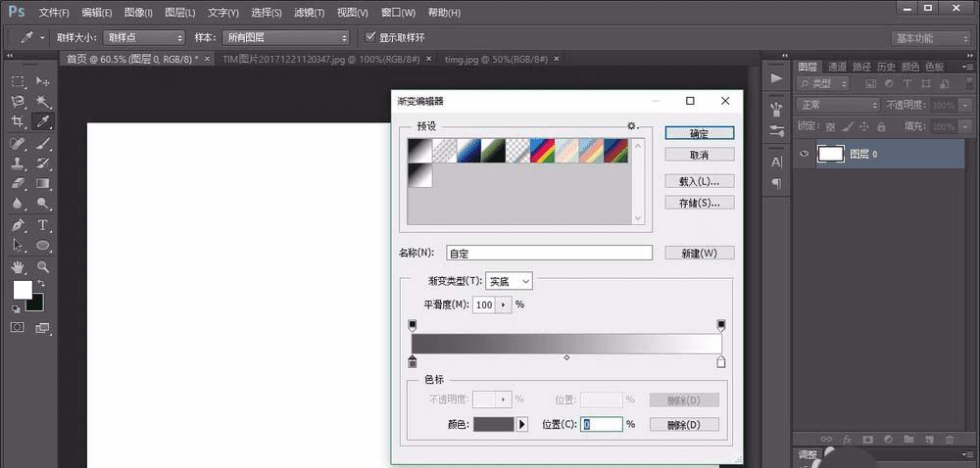The height and width of the screenshot is (468, 980).
Task: Open the 基本功能 workspace dropdown
Action: 931,38
